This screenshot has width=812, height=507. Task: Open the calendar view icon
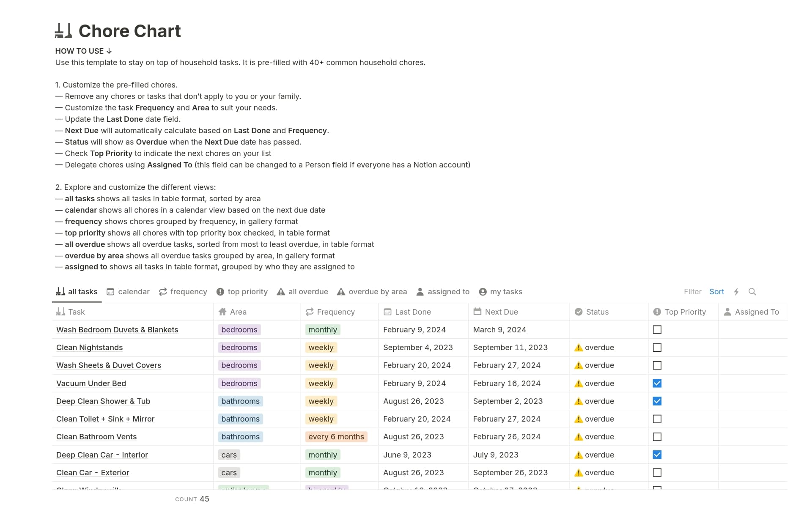pos(111,291)
